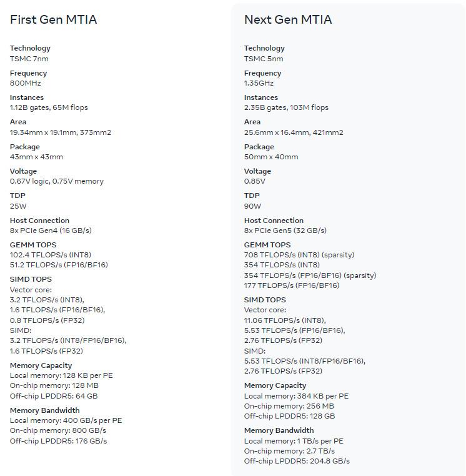The image size is (466, 476).
Task: Select the 708 TFLOPS/s (INT8) (sparsity) line
Action: pos(299,255)
